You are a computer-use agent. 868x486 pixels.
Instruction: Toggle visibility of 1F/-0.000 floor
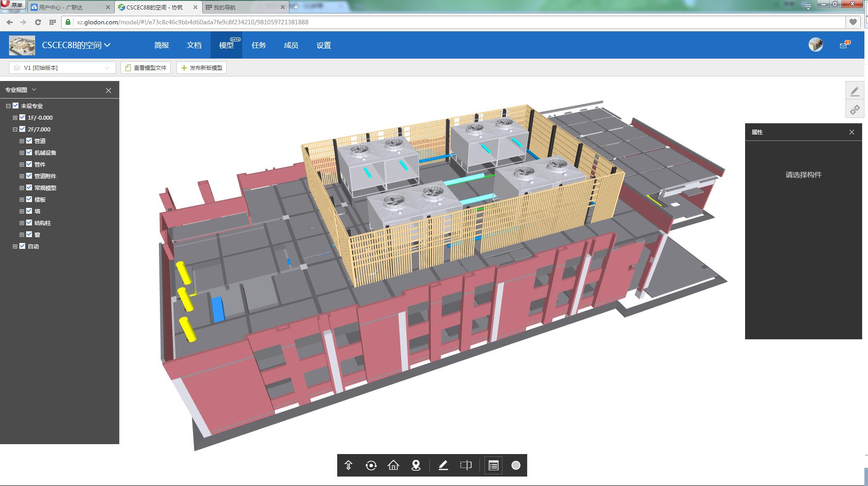point(23,117)
